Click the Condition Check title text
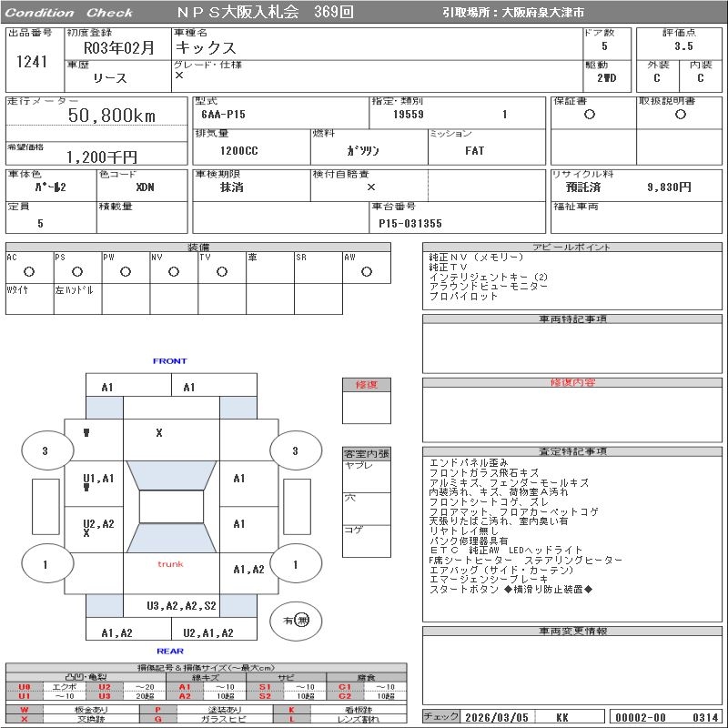The height and width of the screenshot is (728, 728). [x=69, y=13]
